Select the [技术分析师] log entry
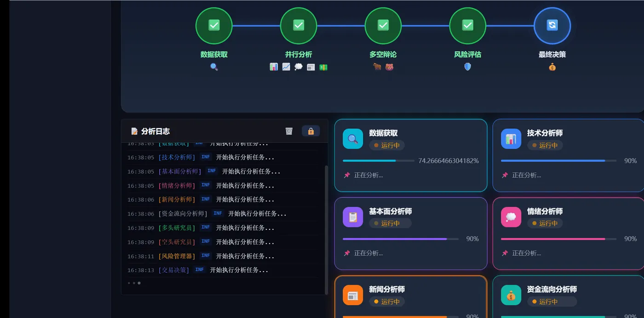Screen dimensions: 644x318 (223, 157)
